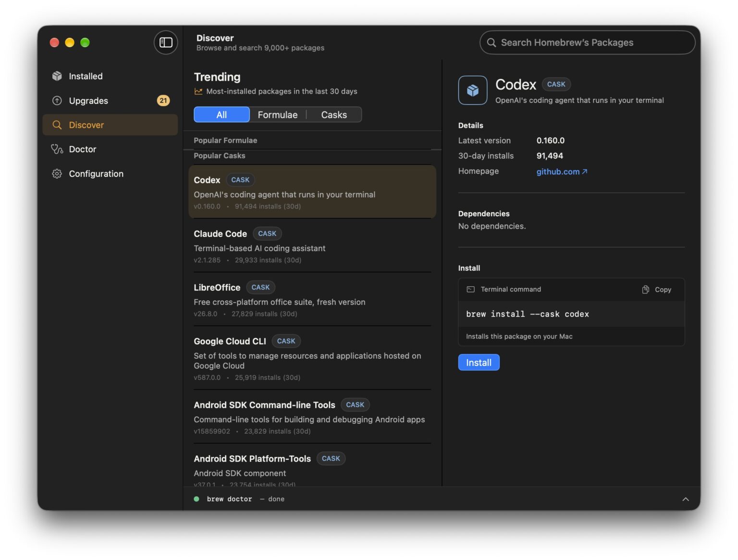Click the Search Homebrew's Packages field
This screenshot has height=560, width=738.
587,43
